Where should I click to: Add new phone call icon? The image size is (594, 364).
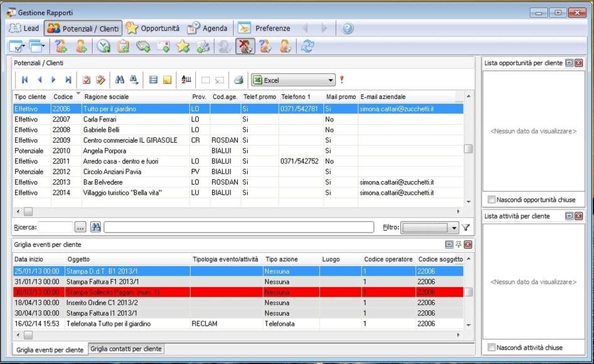pos(143,46)
